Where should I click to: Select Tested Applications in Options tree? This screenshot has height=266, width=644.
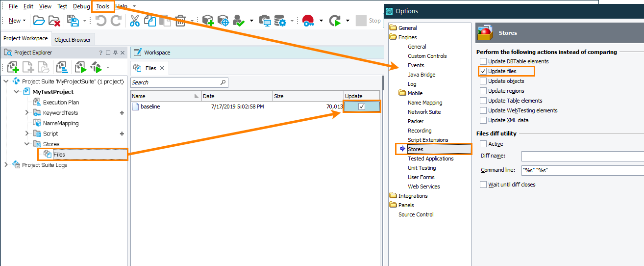430,159
